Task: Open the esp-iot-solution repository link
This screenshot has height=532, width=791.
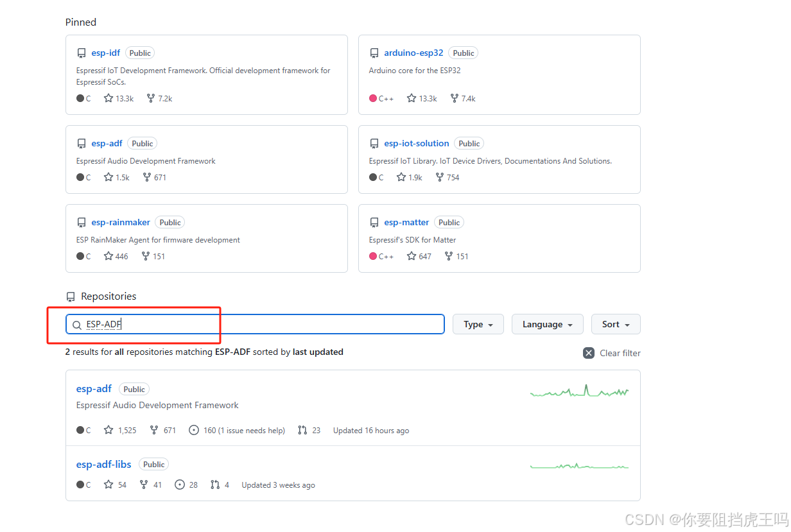Action: [417, 144]
